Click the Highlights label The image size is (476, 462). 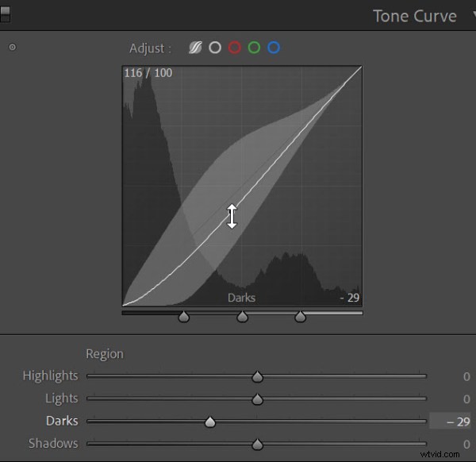pos(51,376)
